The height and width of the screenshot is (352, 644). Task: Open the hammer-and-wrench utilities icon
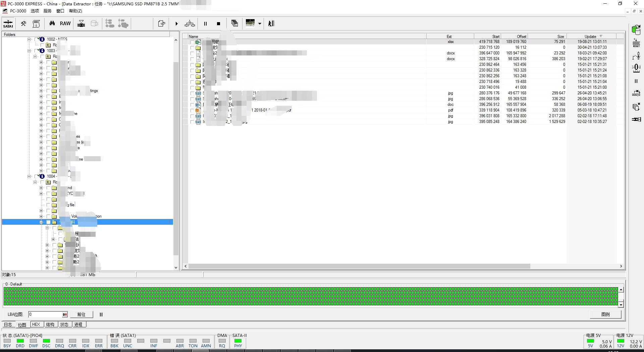click(x=23, y=24)
